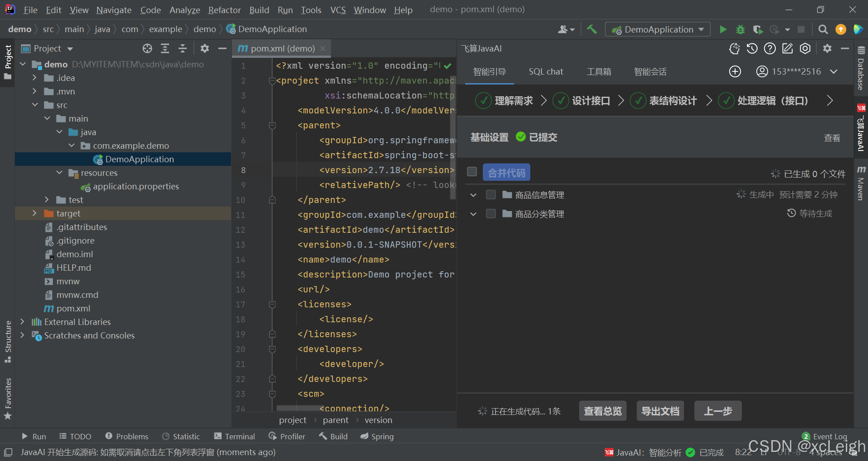
Task: Collapse the src folder
Action: click(x=34, y=105)
